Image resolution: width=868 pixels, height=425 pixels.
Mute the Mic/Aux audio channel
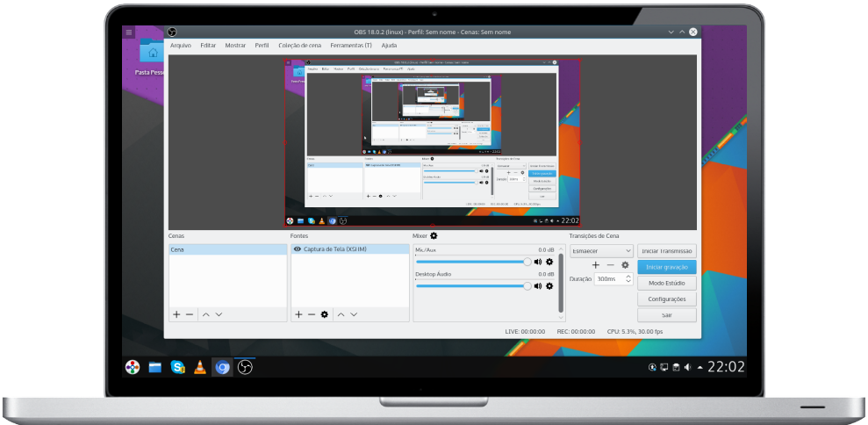coord(537,262)
